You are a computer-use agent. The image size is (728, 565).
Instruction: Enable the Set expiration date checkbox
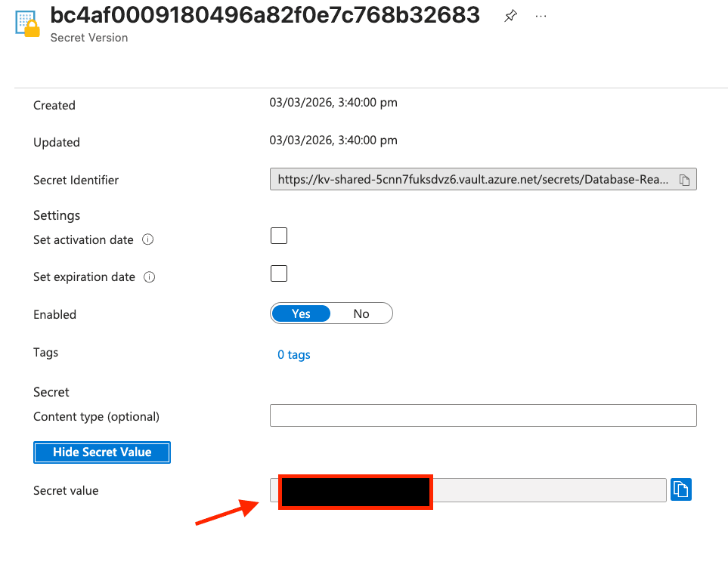pos(279,273)
